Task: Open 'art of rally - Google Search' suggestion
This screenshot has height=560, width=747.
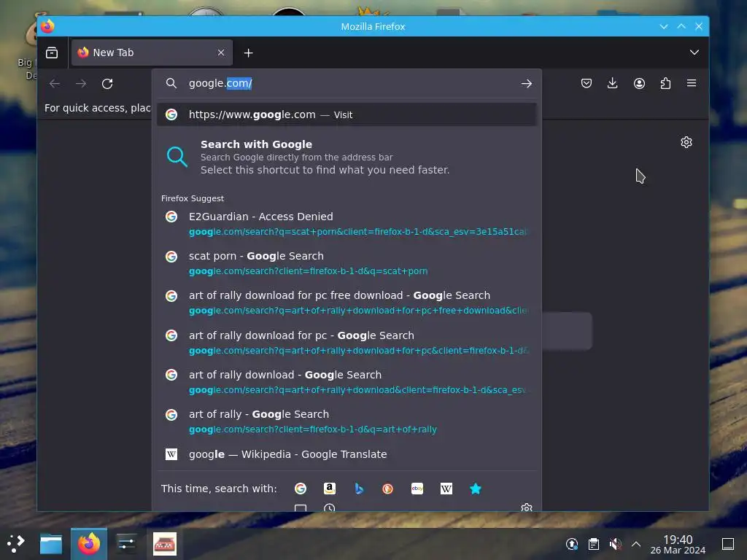Action: click(347, 421)
